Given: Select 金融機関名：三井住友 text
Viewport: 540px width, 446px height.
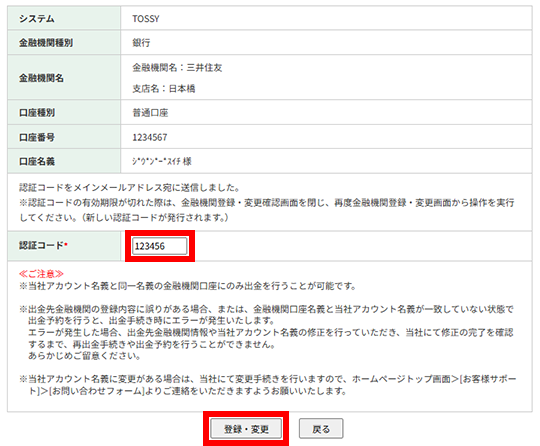Looking at the screenshot, I should 177,68.
